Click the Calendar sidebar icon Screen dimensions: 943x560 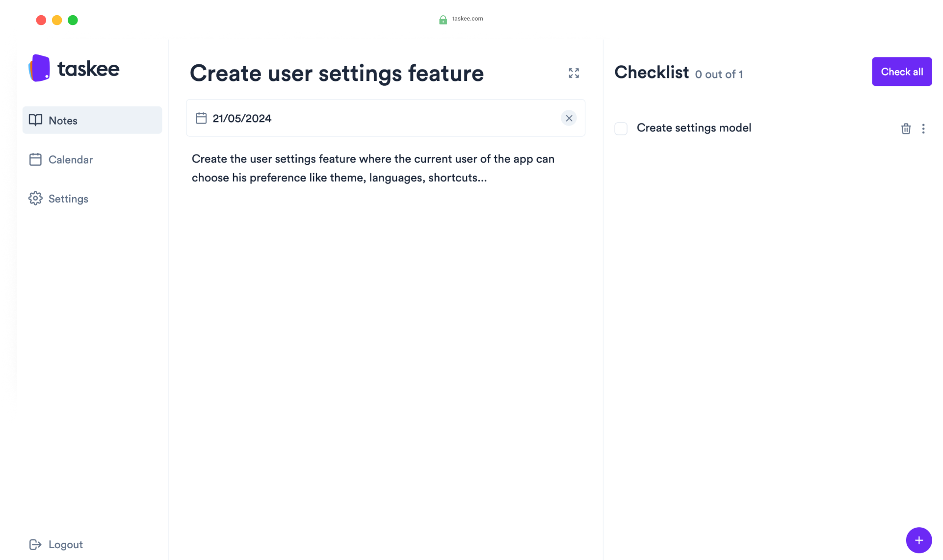pyautogui.click(x=35, y=159)
